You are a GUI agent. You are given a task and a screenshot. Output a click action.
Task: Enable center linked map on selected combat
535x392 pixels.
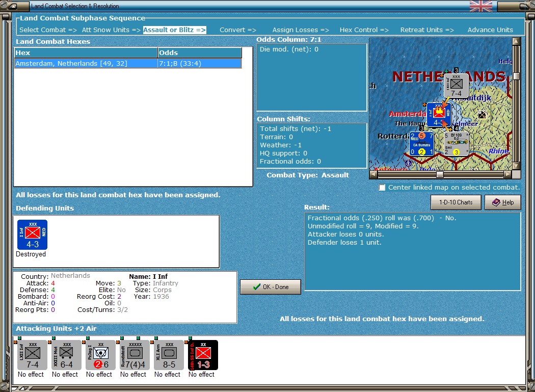[382, 188]
